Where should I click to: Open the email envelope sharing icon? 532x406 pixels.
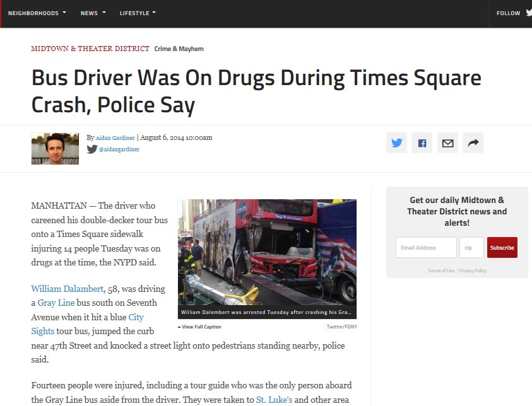pos(447,142)
